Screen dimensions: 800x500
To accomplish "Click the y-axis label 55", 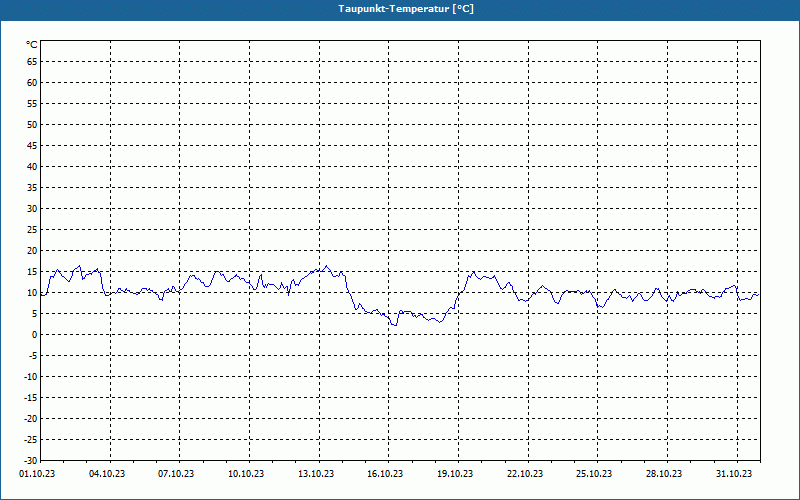I will [x=32, y=104].
